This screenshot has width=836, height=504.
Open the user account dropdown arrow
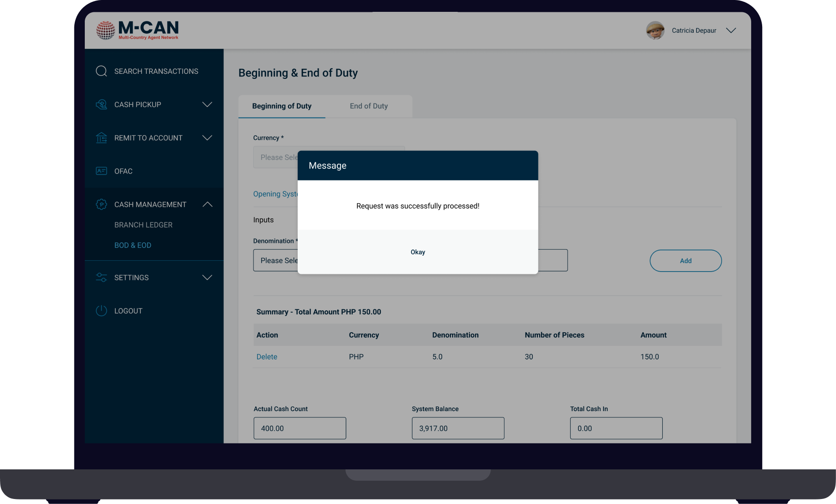(x=731, y=31)
